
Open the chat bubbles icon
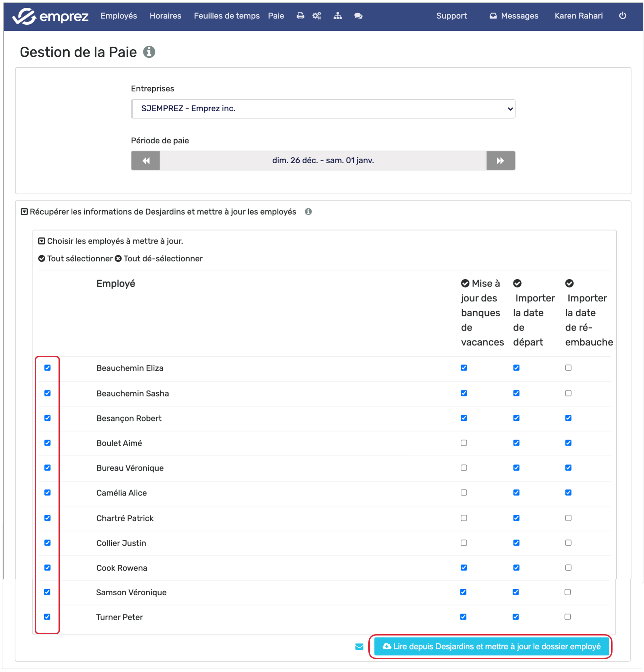[x=358, y=16]
